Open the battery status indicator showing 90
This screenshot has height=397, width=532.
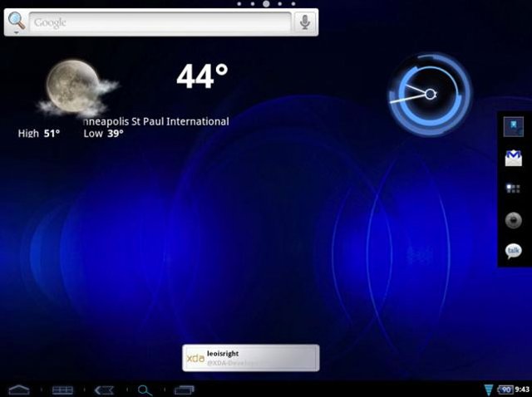(505, 390)
